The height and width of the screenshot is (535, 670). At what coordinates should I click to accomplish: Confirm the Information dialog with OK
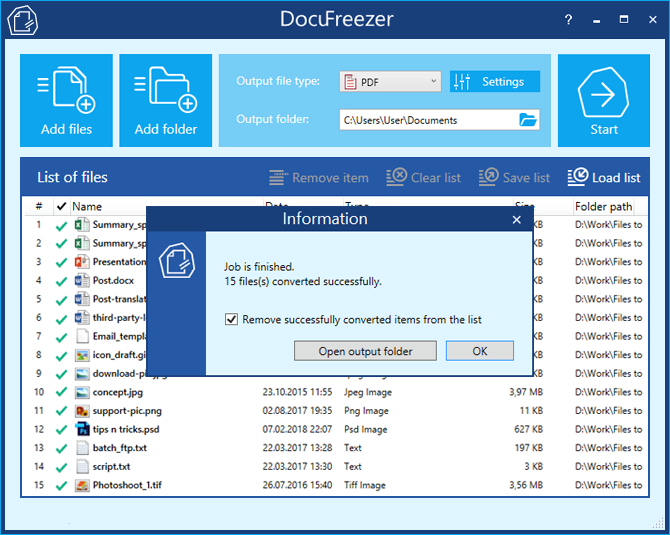pyautogui.click(x=480, y=351)
